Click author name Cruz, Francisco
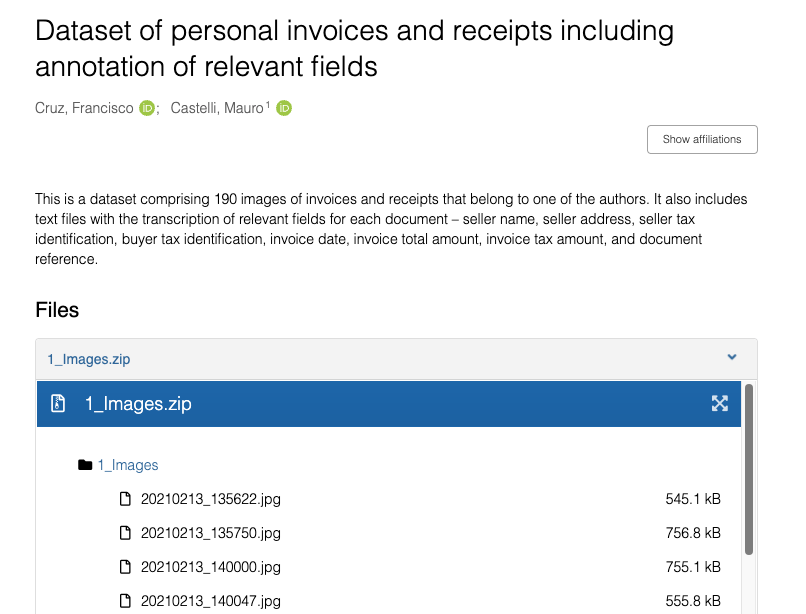806x614 pixels. coord(84,108)
